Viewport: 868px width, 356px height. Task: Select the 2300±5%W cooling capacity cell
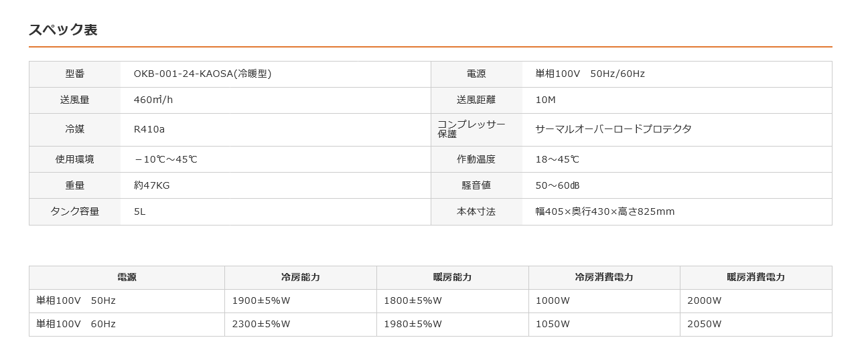(x=261, y=324)
